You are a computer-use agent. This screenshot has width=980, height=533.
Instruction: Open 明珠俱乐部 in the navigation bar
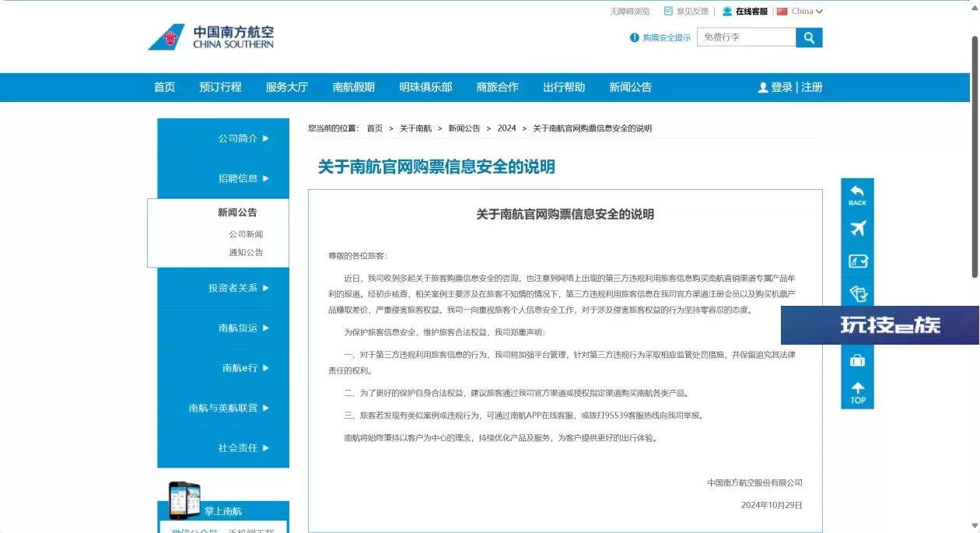click(x=425, y=87)
